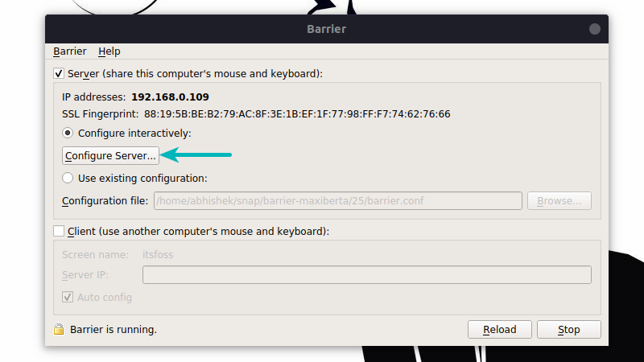Enable the Client checkbox

[59, 231]
